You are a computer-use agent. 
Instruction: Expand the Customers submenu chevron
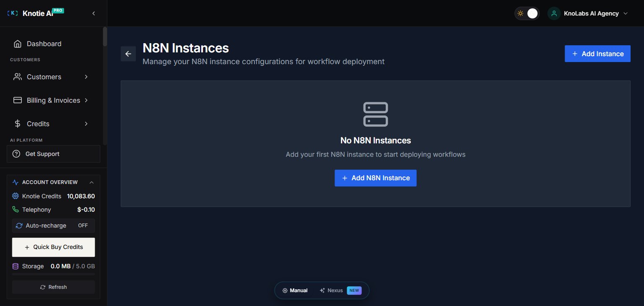click(86, 77)
